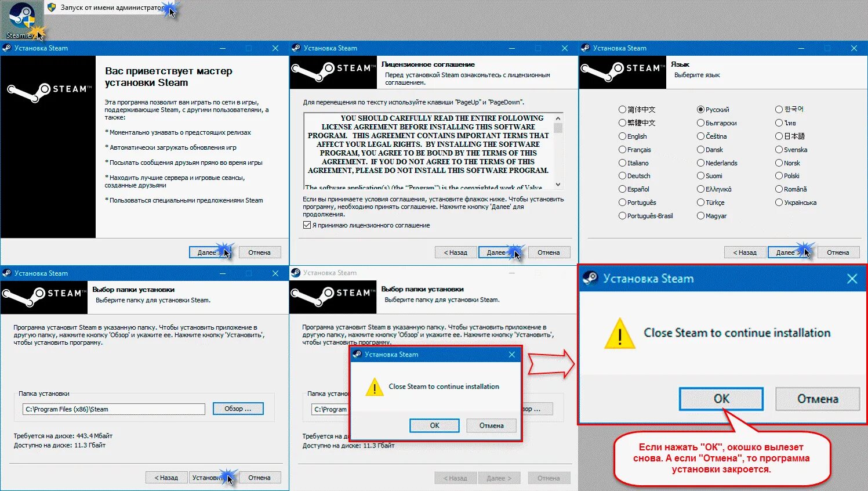868x491 pixels.
Task: Click Назад in the license agreement window
Action: (x=456, y=252)
